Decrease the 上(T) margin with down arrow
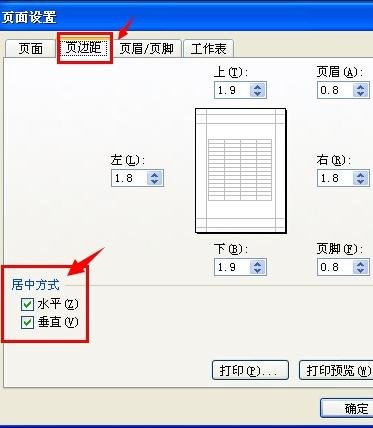 [x=257, y=94]
